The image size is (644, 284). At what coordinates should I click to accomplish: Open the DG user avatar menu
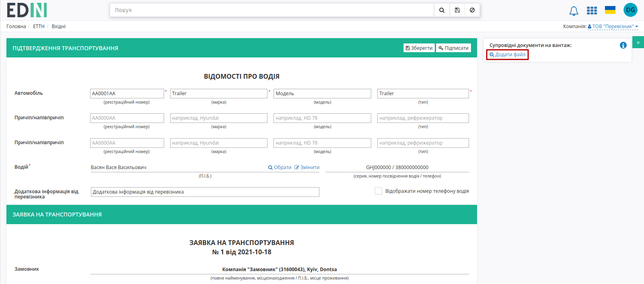pyautogui.click(x=630, y=10)
